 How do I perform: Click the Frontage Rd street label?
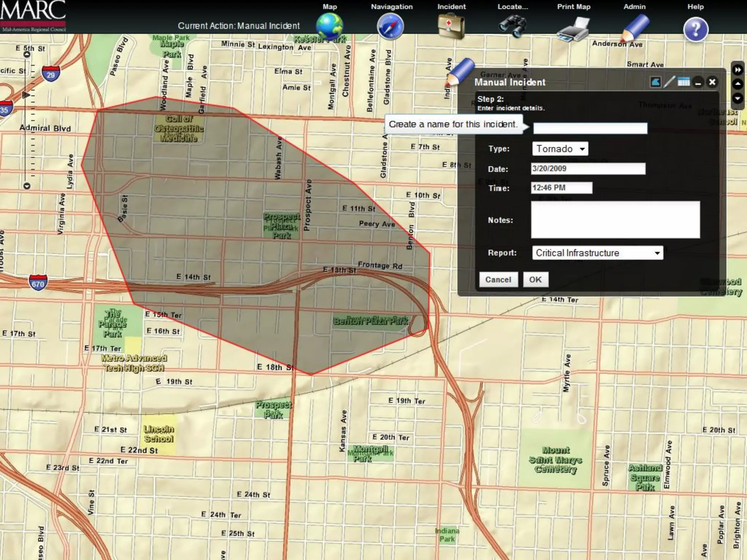380,265
